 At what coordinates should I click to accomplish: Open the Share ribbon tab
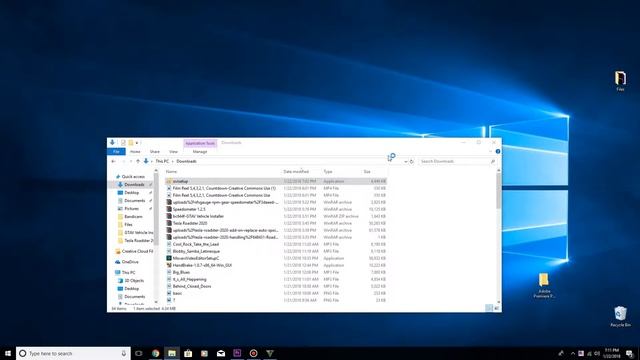(x=155, y=151)
